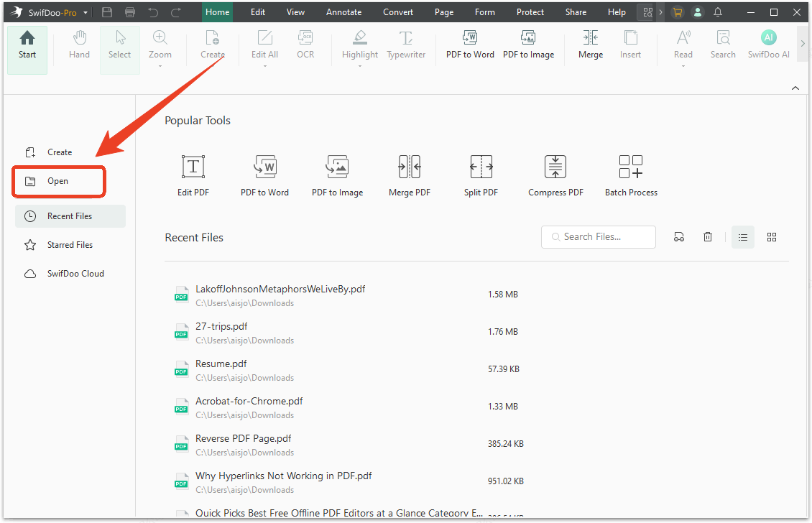Choose the Highlight tool
812x523 pixels.
[360, 45]
